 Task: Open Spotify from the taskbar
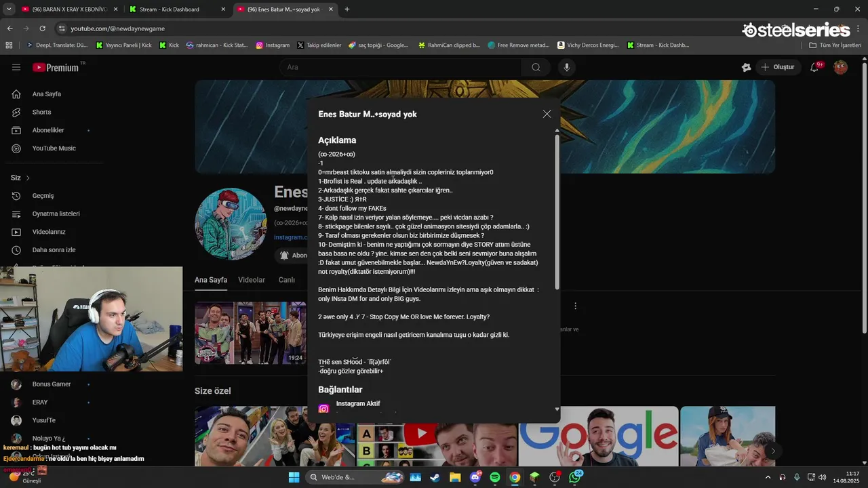point(495,477)
